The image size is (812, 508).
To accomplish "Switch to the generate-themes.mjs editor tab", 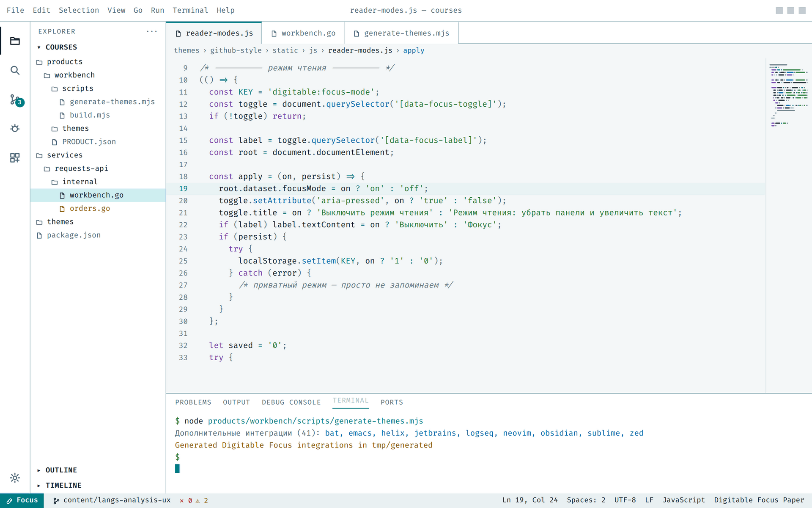I will (x=401, y=33).
